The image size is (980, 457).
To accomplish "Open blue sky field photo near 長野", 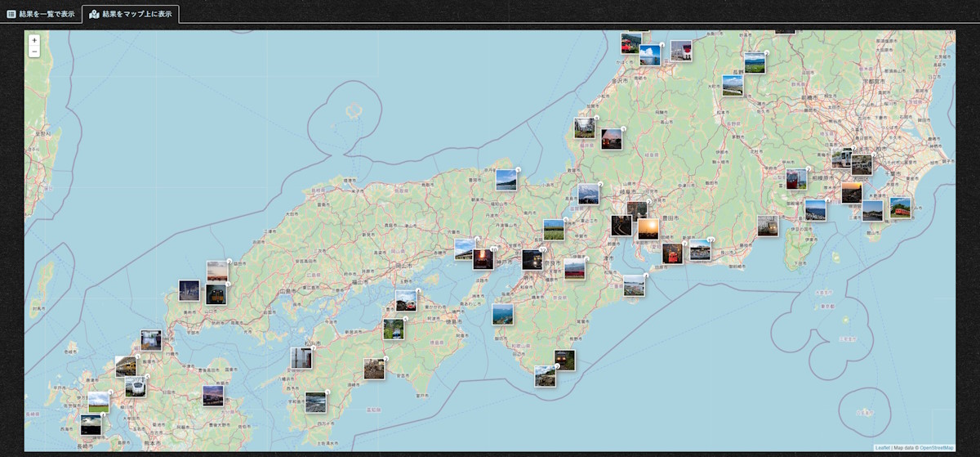I will pos(733,86).
